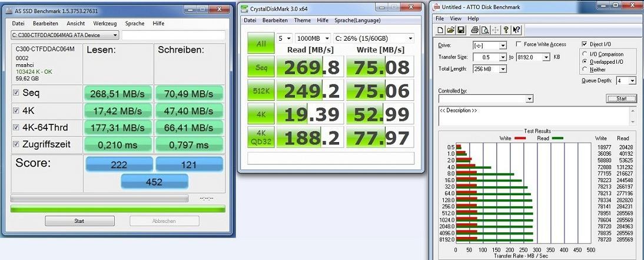This screenshot has width=644, height=260.
Task: Open the Sprache menu in AS SSD
Action: 135,24
